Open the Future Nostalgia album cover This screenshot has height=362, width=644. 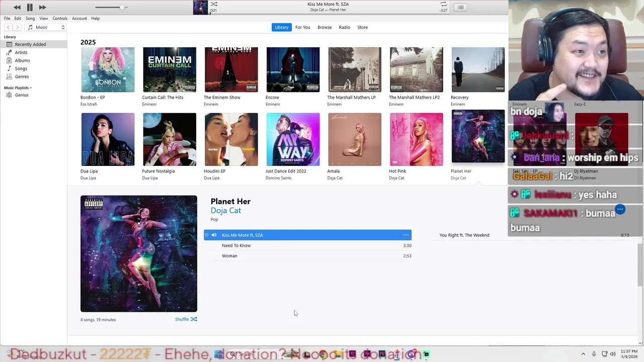[170, 139]
